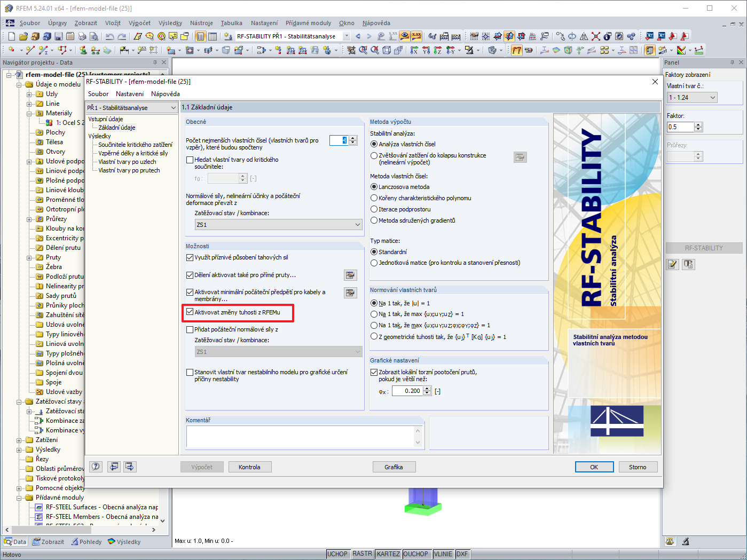The width and height of the screenshot is (747, 560).
Task: Open 'Vlastní tvar č.' dropdown showing 1 - 1.24
Action: (692, 98)
